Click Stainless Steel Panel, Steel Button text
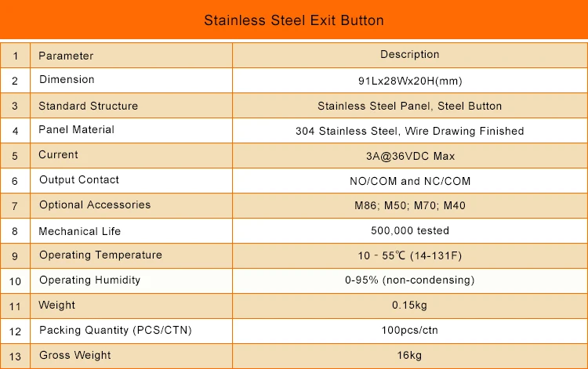This screenshot has width=588, height=369. tap(409, 106)
